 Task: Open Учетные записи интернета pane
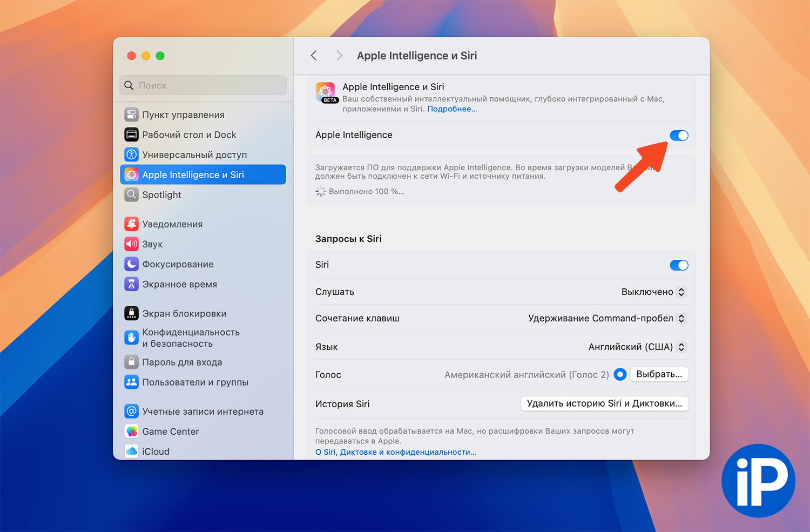point(203,411)
